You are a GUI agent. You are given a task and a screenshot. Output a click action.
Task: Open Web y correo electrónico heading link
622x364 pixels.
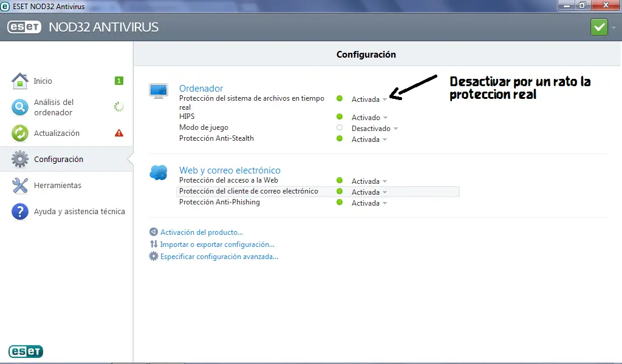click(x=230, y=170)
